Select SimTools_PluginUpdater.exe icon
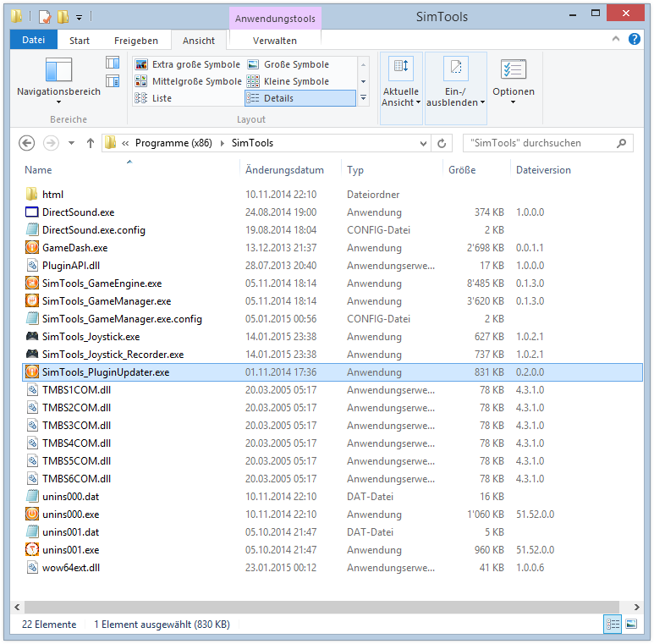 click(x=31, y=372)
